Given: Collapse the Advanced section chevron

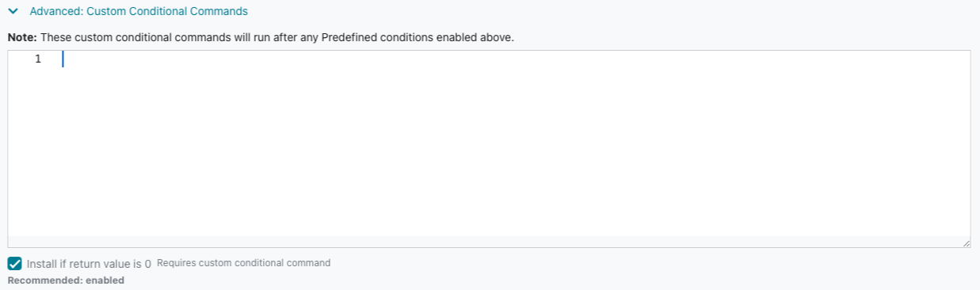Looking at the screenshot, I should pyautogui.click(x=13, y=12).
